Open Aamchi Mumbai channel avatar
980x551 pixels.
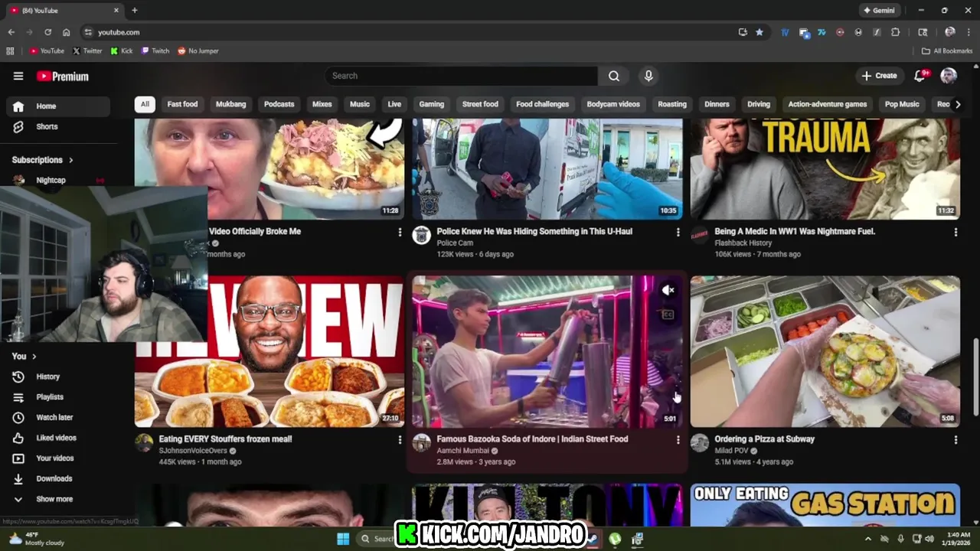click(x=422, y=443)
